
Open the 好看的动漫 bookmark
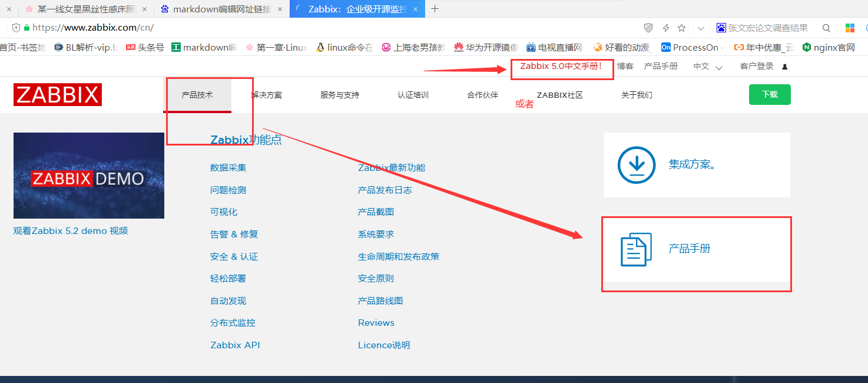pos(622,47)
